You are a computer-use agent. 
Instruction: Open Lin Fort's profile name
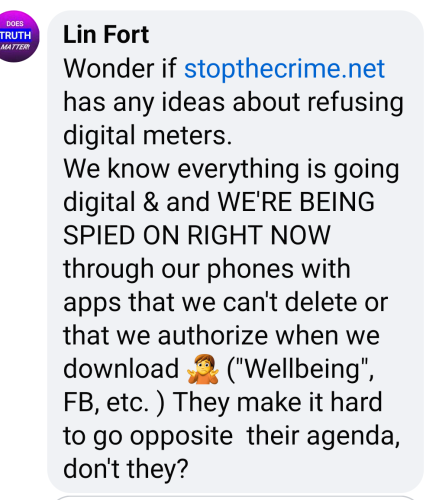click(x=106, y=34)
